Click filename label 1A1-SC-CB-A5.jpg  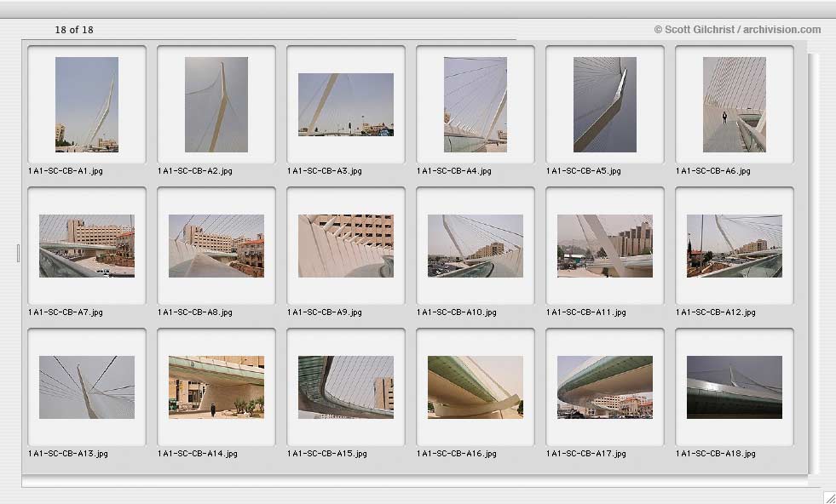584,171
